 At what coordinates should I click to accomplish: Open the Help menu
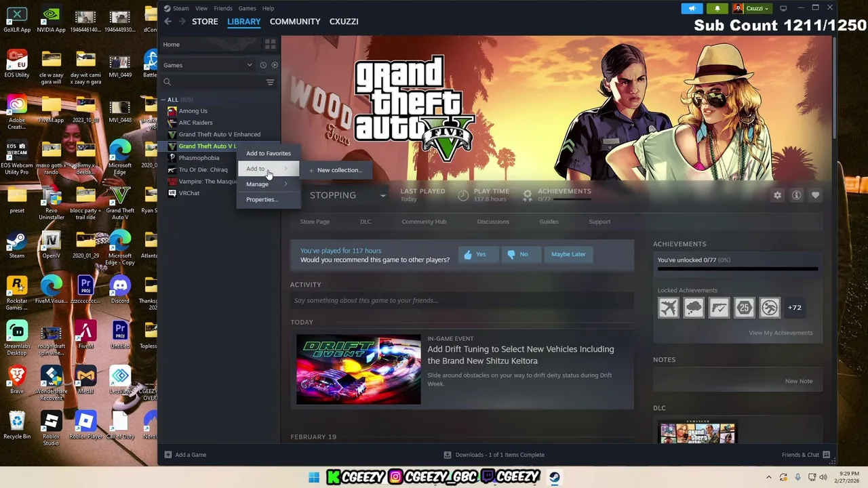(268, 8)
